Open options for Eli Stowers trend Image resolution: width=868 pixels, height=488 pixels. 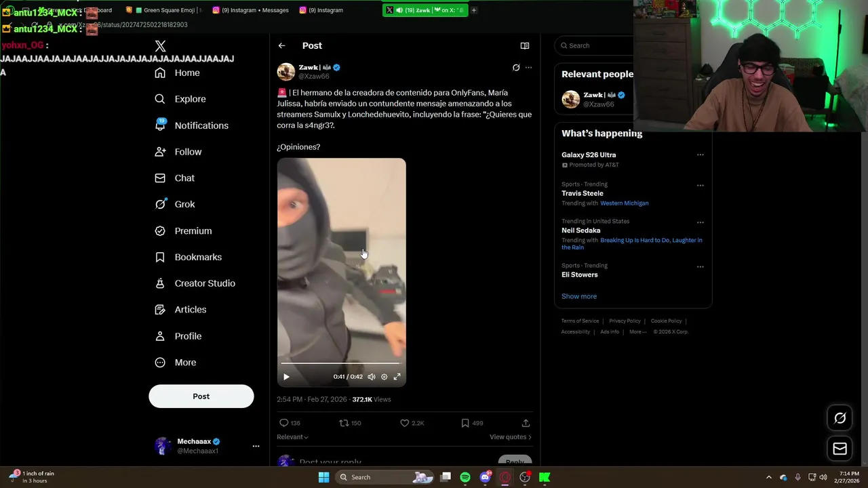(701, 266)
